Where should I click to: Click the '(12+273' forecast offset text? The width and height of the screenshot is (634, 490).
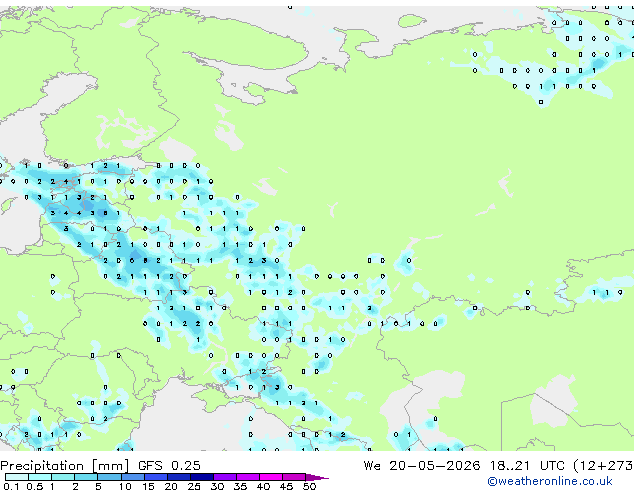coord(603,466)
